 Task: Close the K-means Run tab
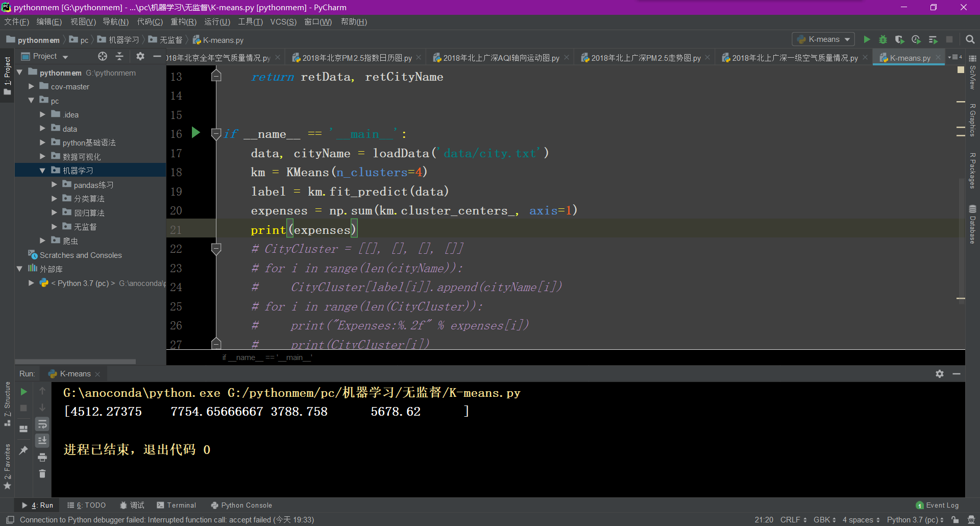(x=97, y=374)
